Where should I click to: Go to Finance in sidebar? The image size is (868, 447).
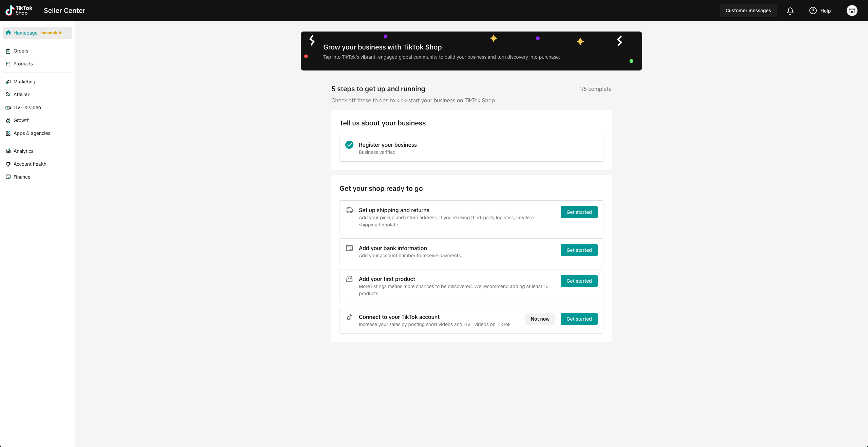click(x=22, y=177)
